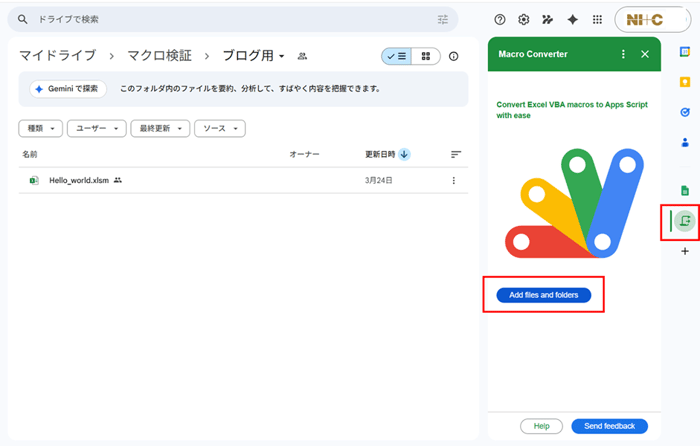Open Google Calendar from the side panel
The width and height of the screenshot is (700, 446).
pos(685,52)
